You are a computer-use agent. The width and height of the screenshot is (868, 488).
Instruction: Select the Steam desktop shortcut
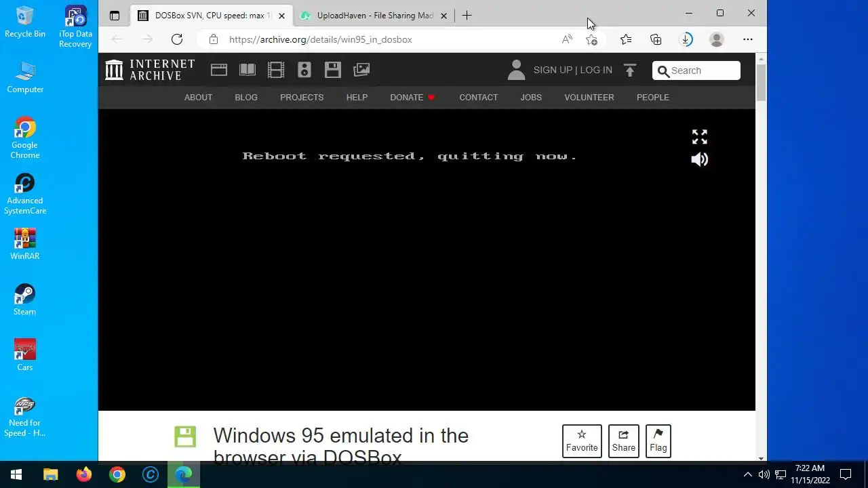(24, 300)
